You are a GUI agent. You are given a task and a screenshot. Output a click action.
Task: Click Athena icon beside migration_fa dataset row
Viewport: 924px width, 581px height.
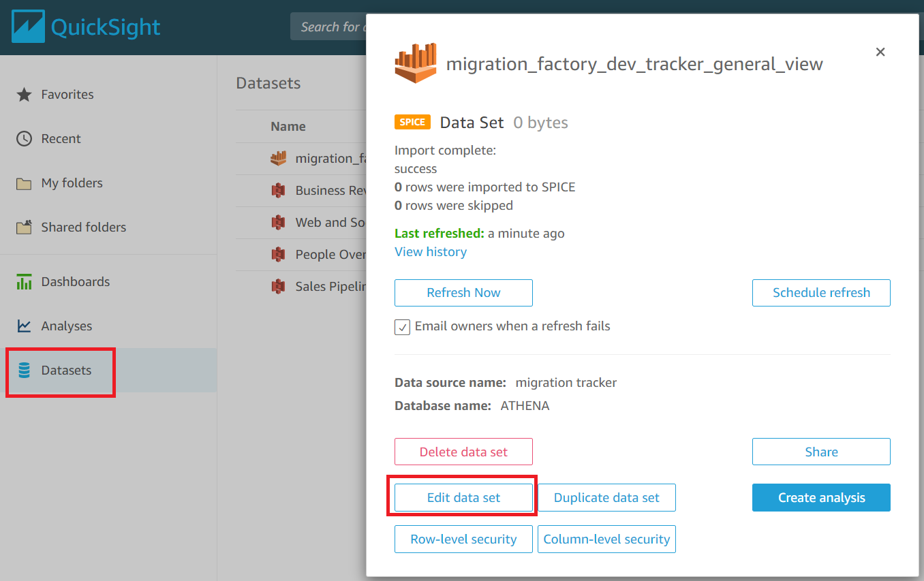point(278,158)
